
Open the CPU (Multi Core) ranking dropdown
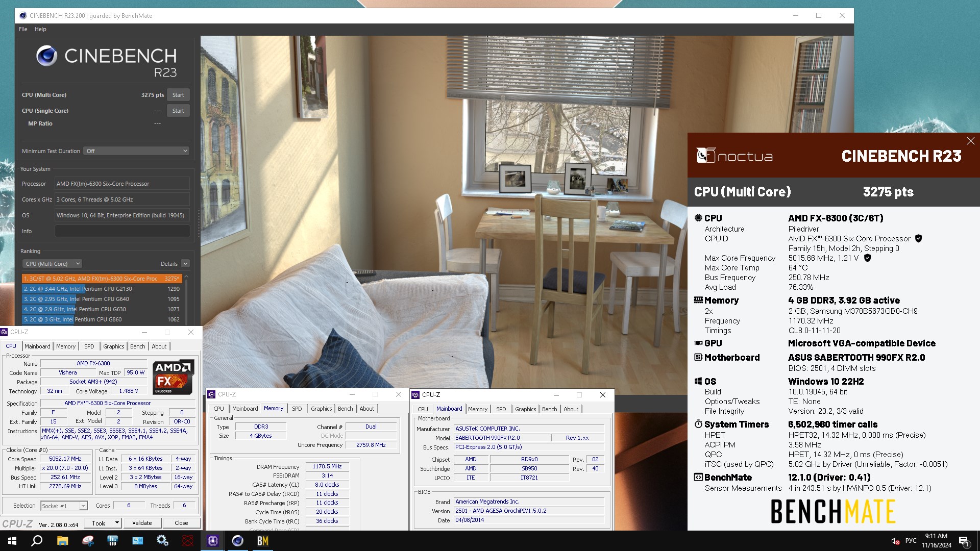click(x=52, y=264)
